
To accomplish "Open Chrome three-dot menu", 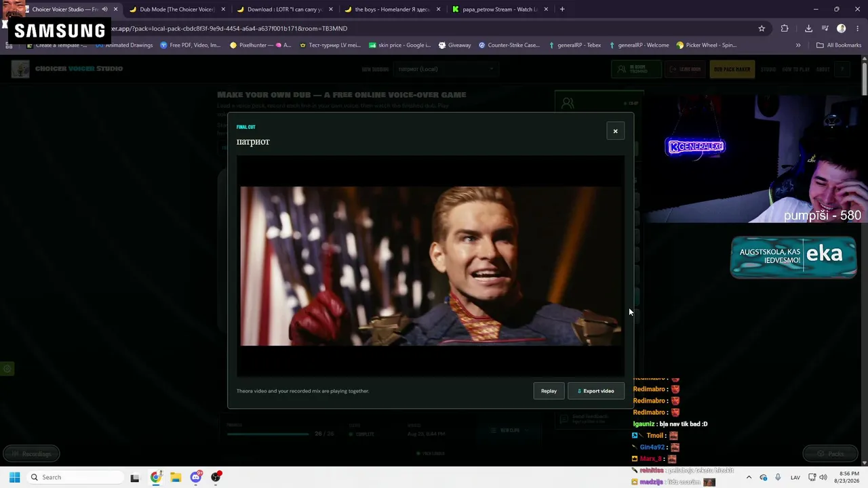I will (x=857, y=28).
